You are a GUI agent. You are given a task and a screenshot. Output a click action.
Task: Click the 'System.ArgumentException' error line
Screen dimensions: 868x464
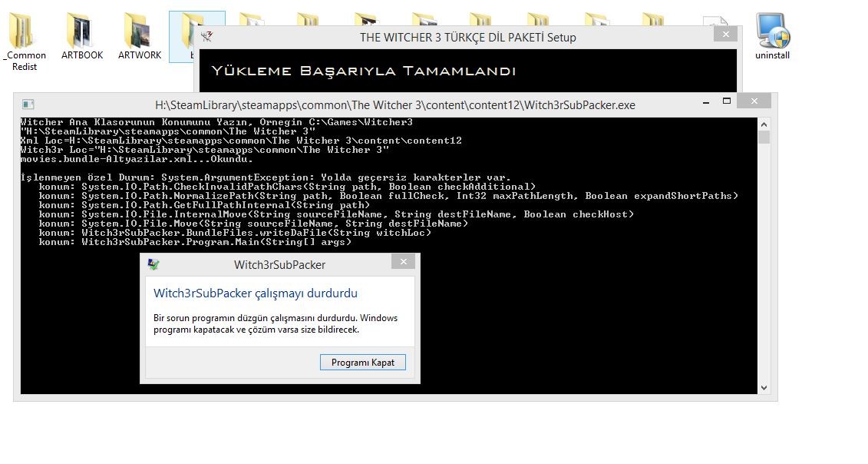point(266,177)
